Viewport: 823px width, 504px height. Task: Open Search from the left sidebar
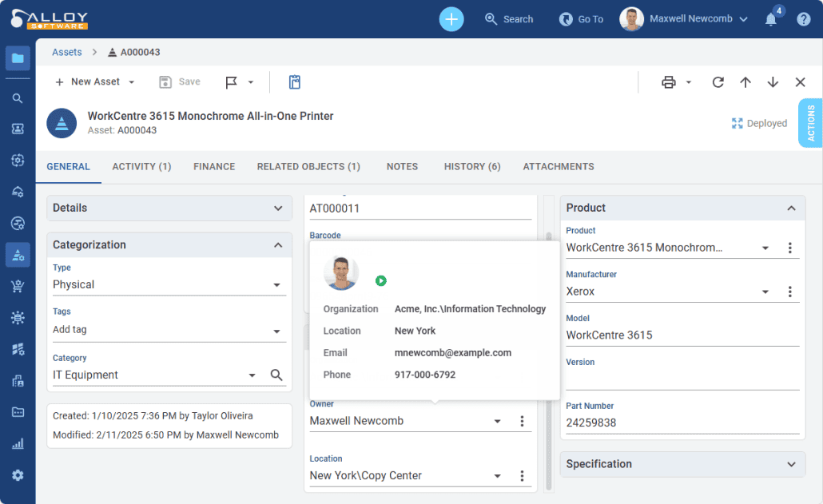[x=18, y=97]
